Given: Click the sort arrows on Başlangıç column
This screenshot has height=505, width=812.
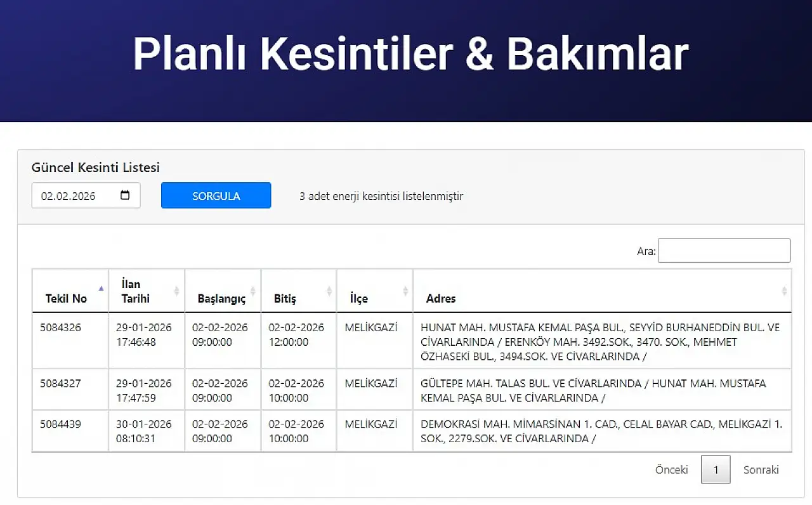Looking at the screenshot, I should coord(253,291).
